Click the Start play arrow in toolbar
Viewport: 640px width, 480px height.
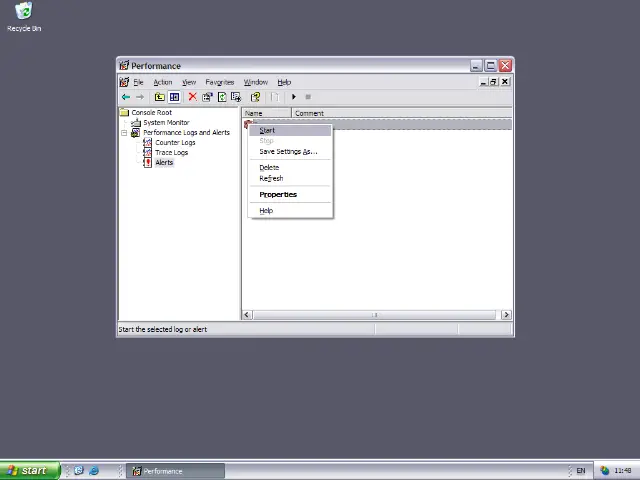293,97
